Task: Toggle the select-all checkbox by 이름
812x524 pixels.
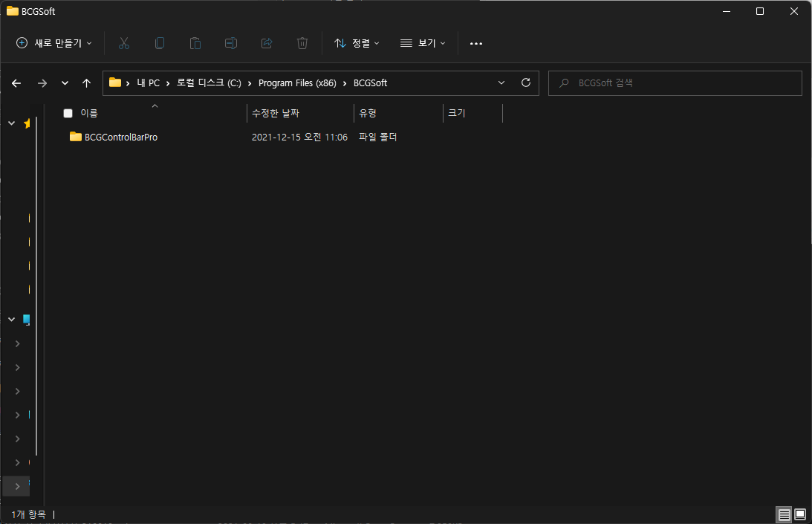Action: 68,113
